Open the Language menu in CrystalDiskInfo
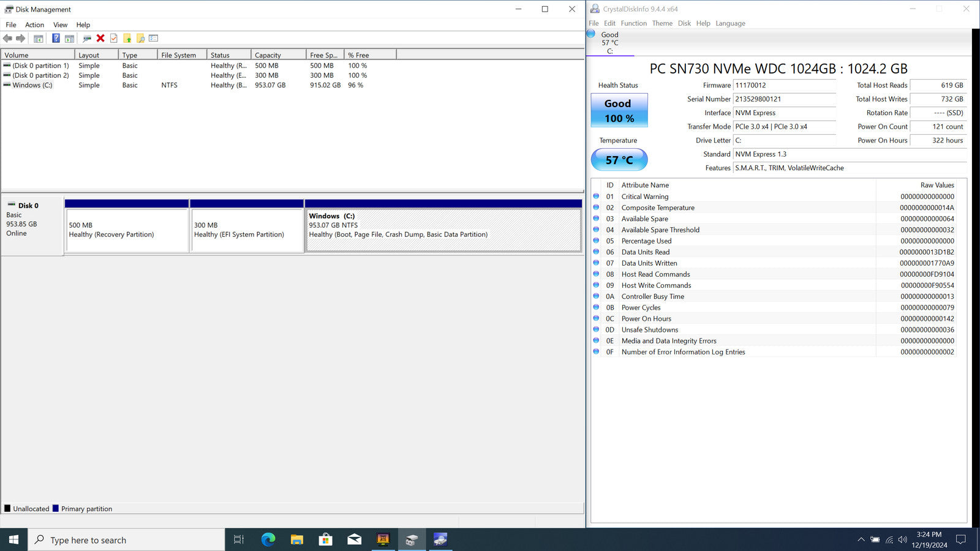This screenshot has width=980, height=551. (730, 23)
